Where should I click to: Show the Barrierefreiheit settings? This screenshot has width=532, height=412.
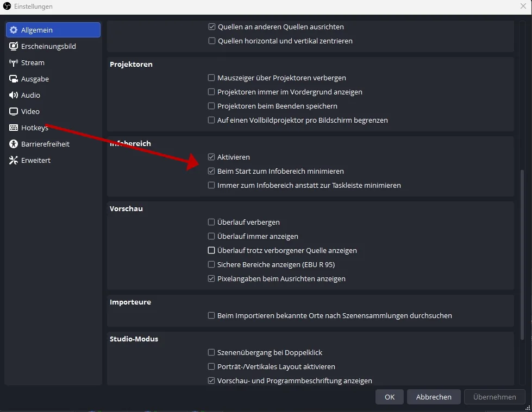(x=53, y=144)
